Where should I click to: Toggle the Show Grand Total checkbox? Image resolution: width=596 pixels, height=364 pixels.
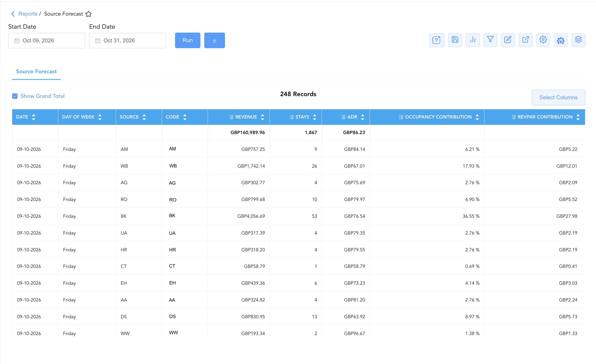15,96
